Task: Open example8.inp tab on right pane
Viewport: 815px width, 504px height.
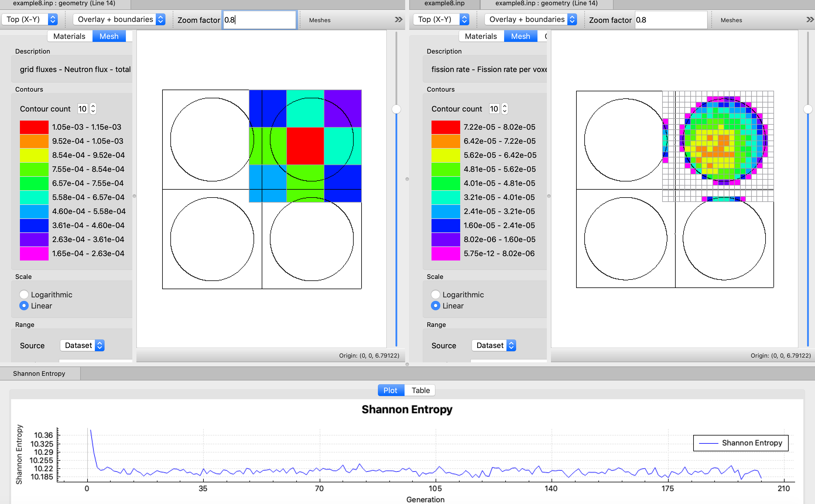Action: click(444, 3)
